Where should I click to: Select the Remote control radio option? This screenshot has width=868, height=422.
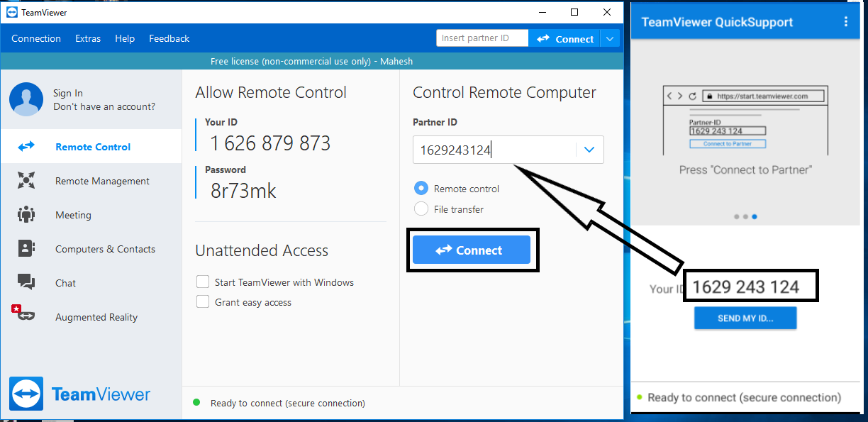click(421, 189)
